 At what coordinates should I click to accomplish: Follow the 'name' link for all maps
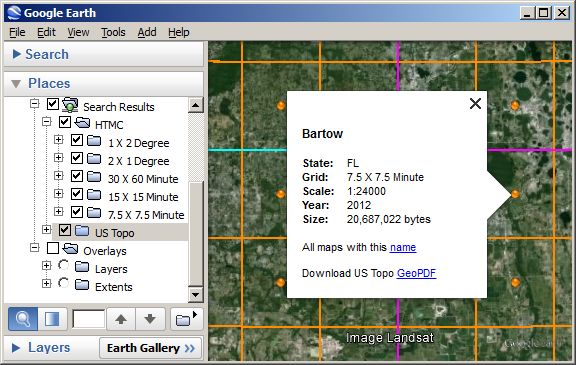click(x=403, y=247)
